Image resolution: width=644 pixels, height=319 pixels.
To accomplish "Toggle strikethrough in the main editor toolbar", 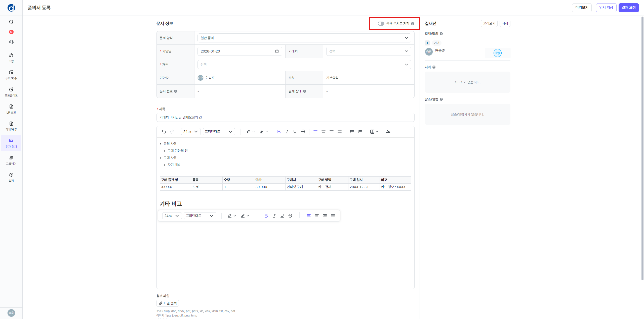I will (303, 132).
